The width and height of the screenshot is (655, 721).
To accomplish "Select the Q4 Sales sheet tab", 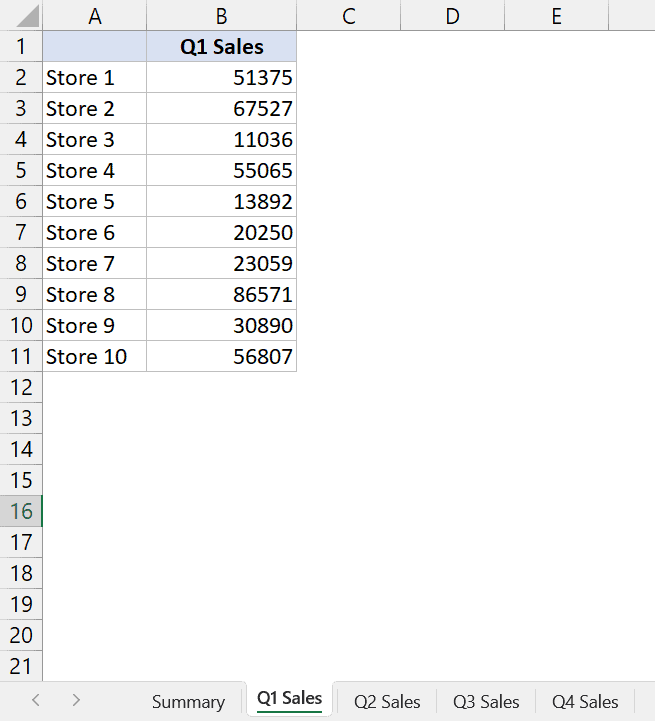I will (585, 701).
